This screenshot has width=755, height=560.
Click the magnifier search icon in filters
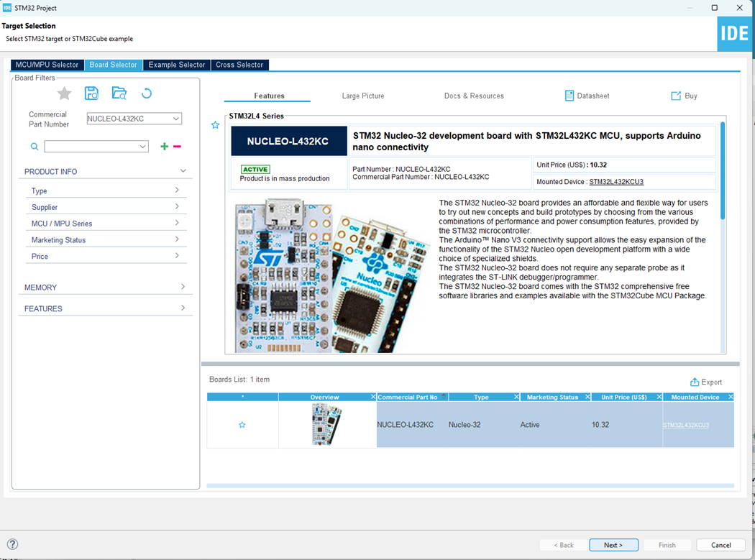pos(35,147)
